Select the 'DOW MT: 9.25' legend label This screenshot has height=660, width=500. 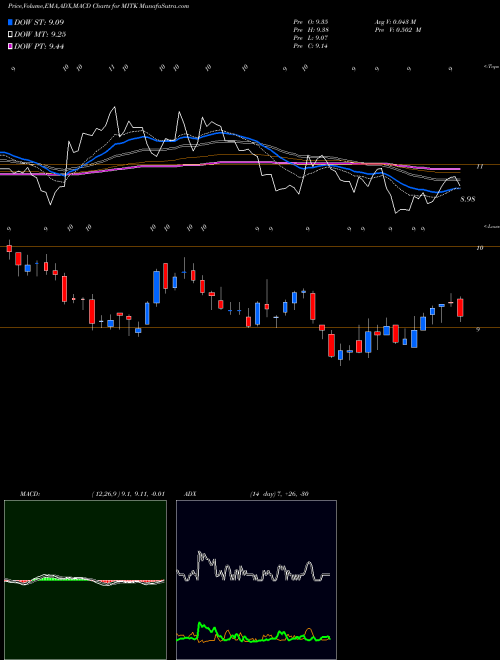(x=40, y=35)
